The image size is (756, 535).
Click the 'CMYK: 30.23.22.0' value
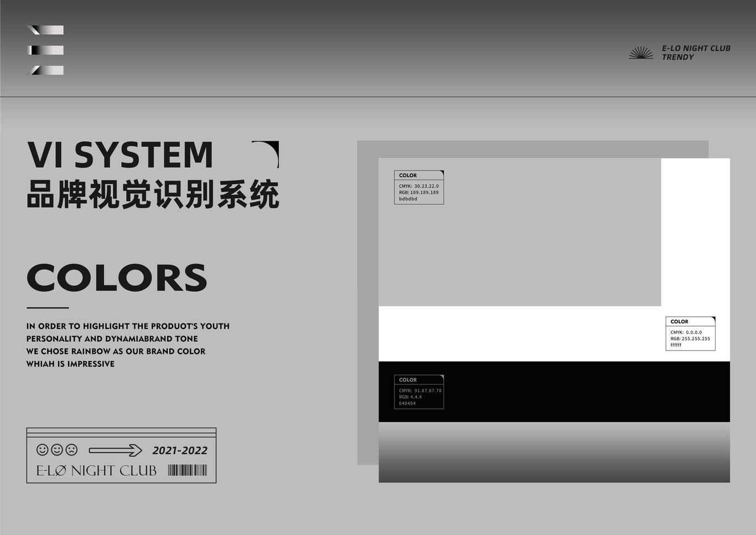(419, 186)
